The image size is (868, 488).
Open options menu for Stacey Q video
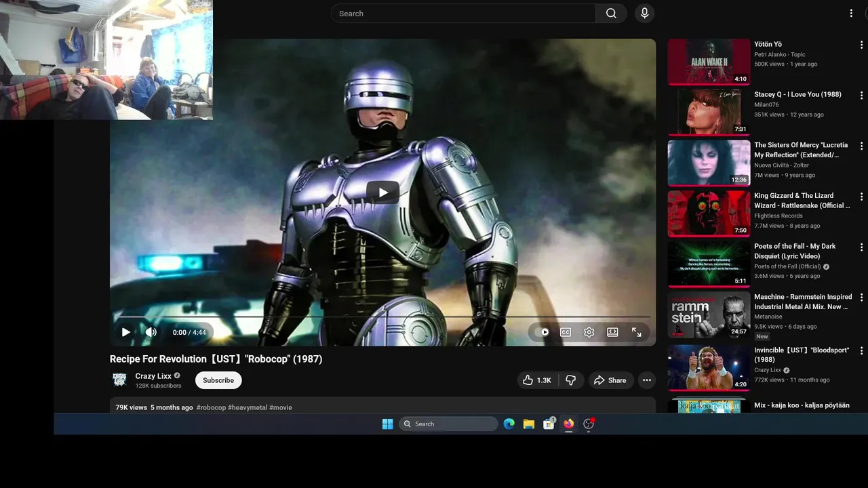[x=861, y=96]
